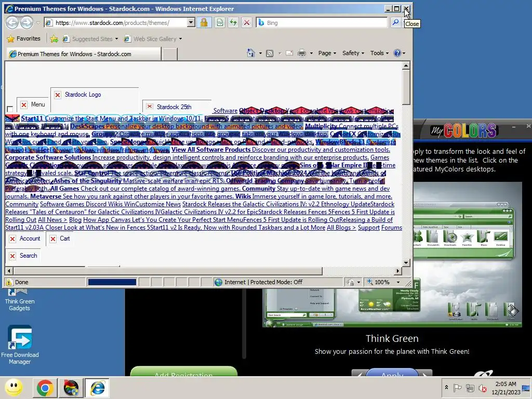
Task: Open the Page menu
Action: (327, 53)
